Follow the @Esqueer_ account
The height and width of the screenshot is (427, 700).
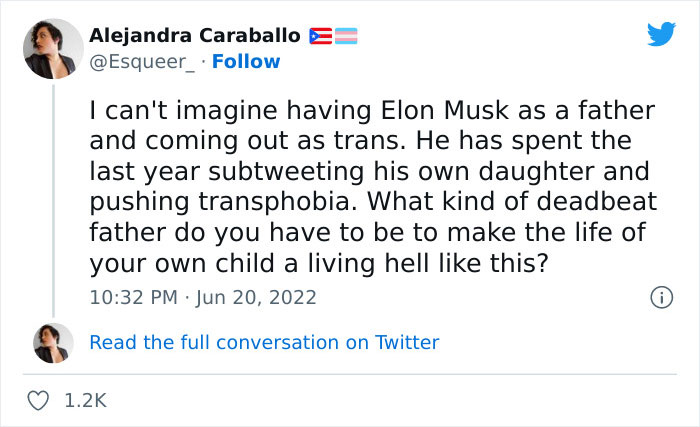coord(248,62)
